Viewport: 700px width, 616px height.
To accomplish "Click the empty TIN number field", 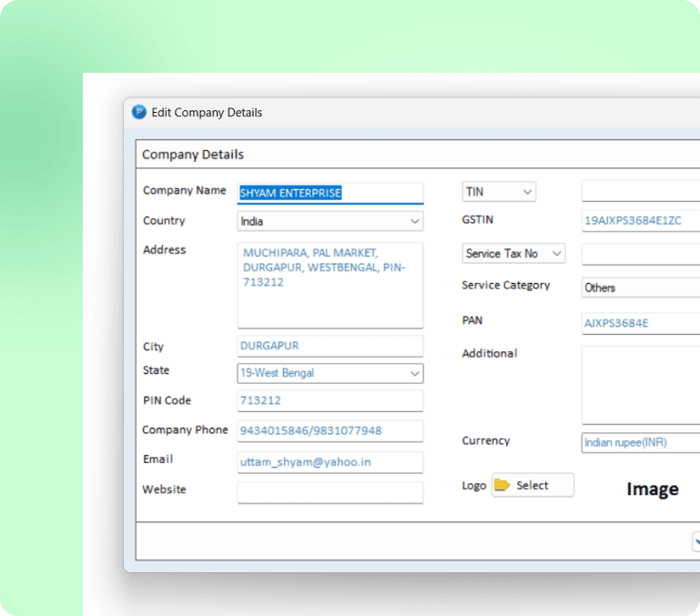I will [641, 191].
